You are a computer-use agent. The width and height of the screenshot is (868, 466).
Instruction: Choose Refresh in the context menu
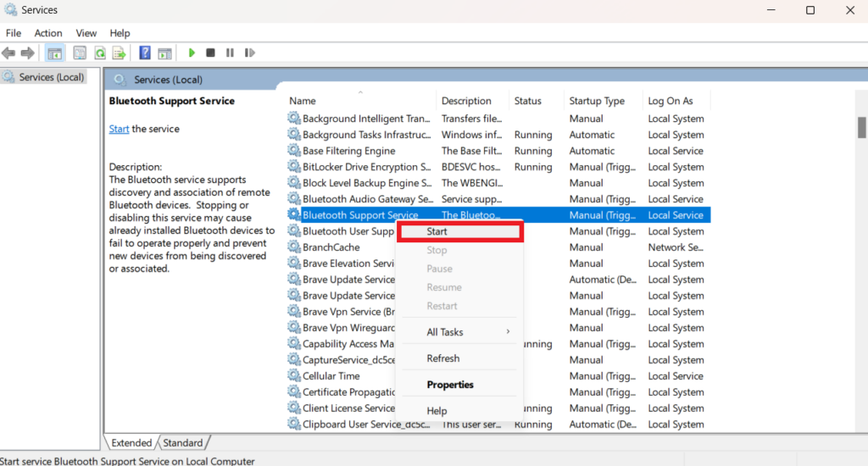pos(460,358)
